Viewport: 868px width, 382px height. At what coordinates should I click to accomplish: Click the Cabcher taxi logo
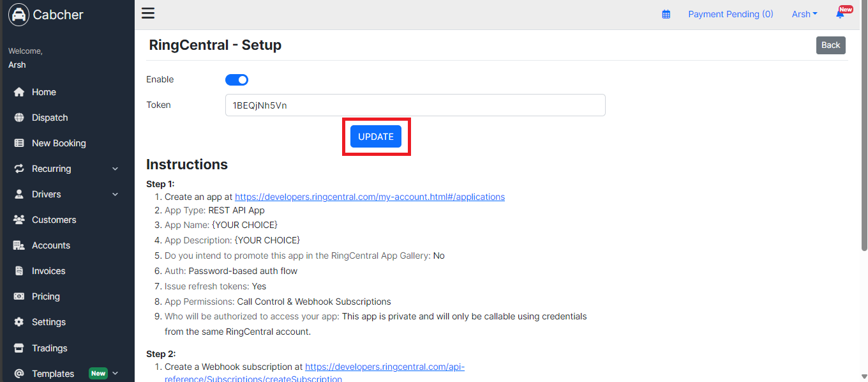[x=19, y=15]
